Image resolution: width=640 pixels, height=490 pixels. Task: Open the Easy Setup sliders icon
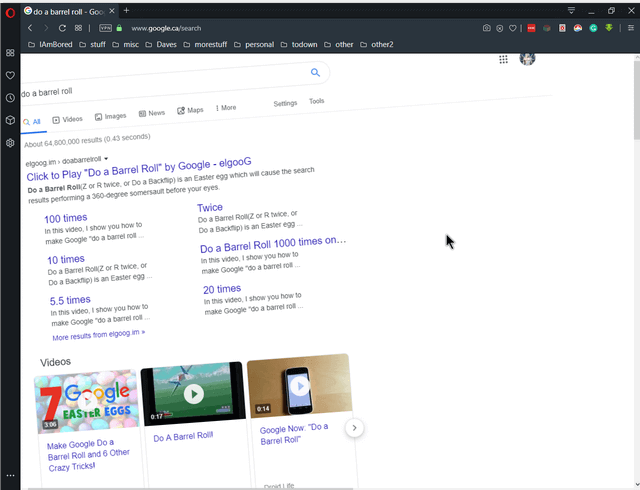click(631, 28)
